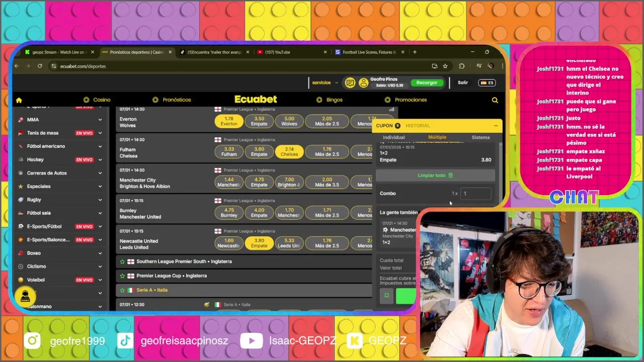Screen dimensions: 644x362
Task: Open the Promociones menu
Action: [x=406, y=100]
